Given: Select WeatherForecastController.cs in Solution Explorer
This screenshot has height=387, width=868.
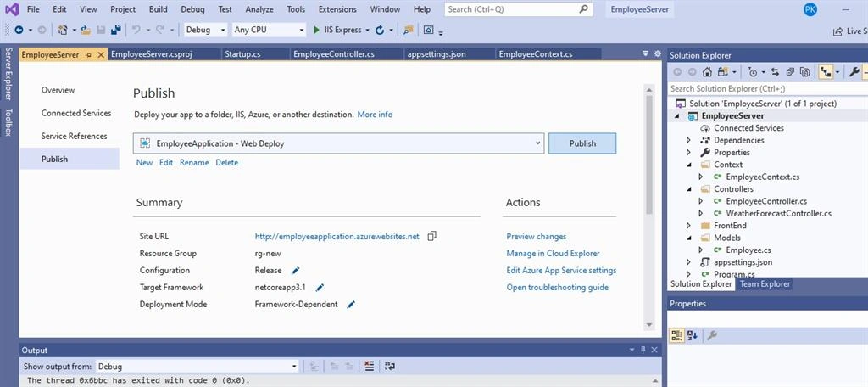Looking at the screenshot, I should pyautogui.click(x=778, y=214).
